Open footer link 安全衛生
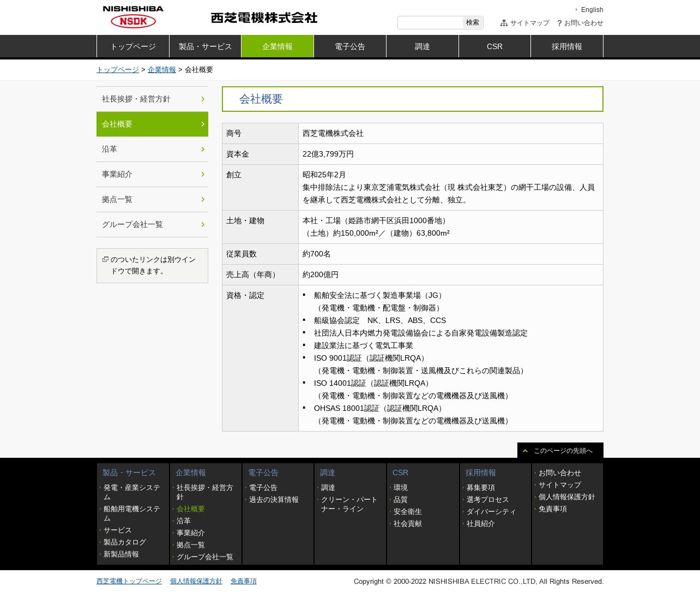Screen dimensions: 700x592 tap(408, 512)
